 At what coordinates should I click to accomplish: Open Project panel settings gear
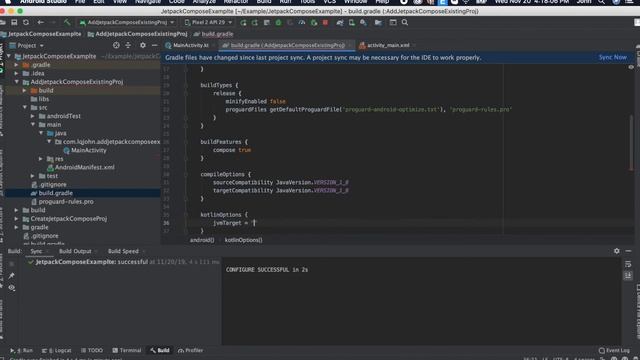coord(142,45)
